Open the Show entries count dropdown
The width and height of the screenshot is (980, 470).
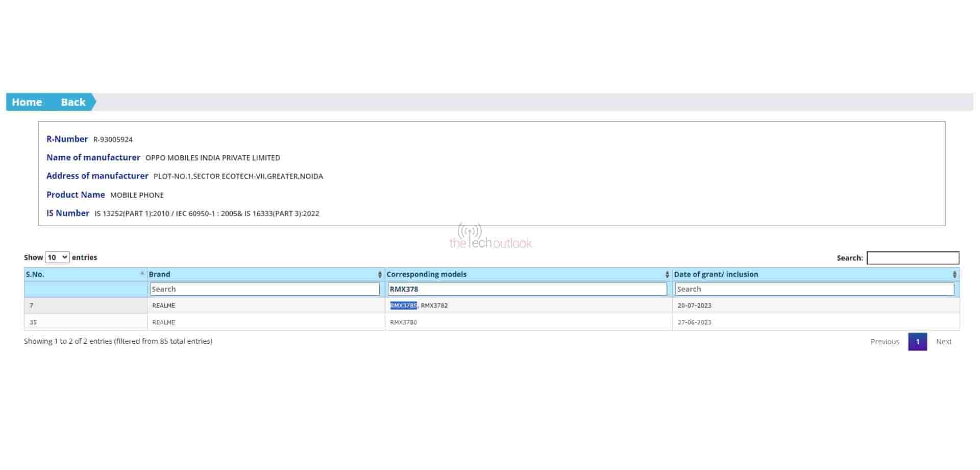click(57, 257)
